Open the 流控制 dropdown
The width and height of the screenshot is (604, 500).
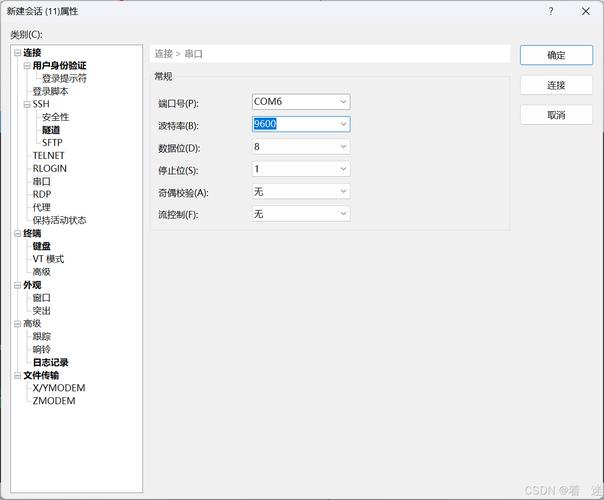point(343,213)
